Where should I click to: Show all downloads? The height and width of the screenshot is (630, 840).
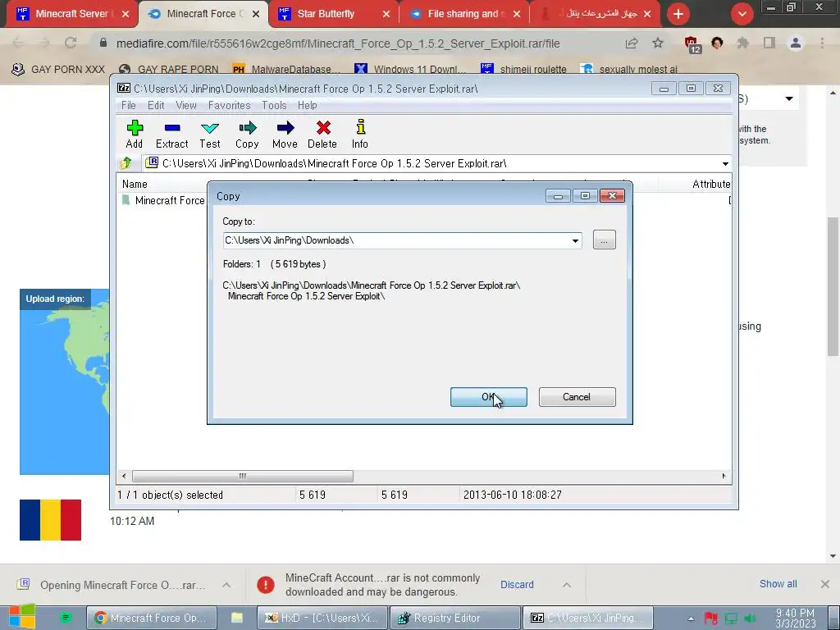(778, 584)
